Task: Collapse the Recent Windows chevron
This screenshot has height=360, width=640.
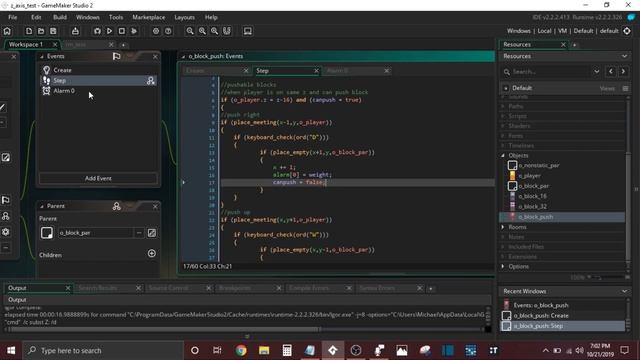Action: [x=624, y=291]
